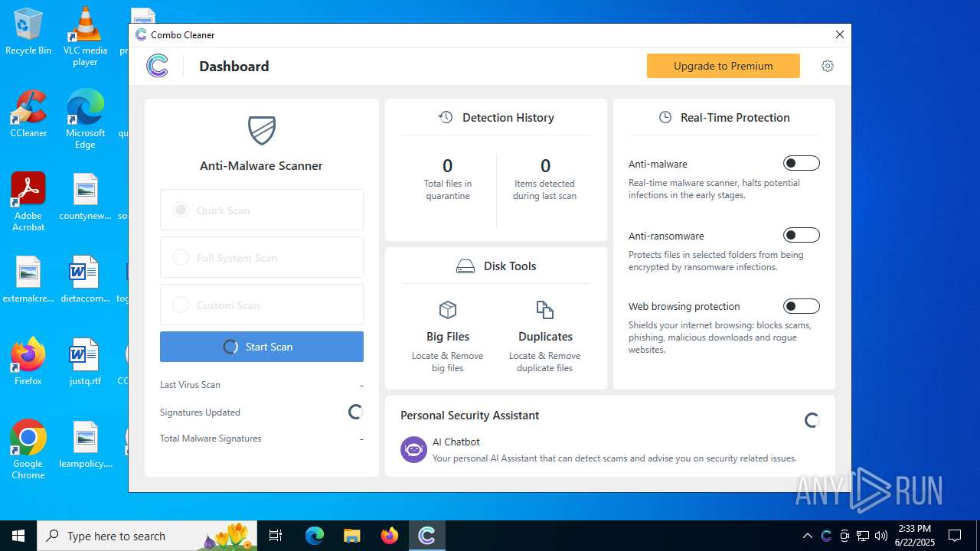Click the Last Virus Scan row
Screen dimensions: 980x551
click(x=262, y=385)
